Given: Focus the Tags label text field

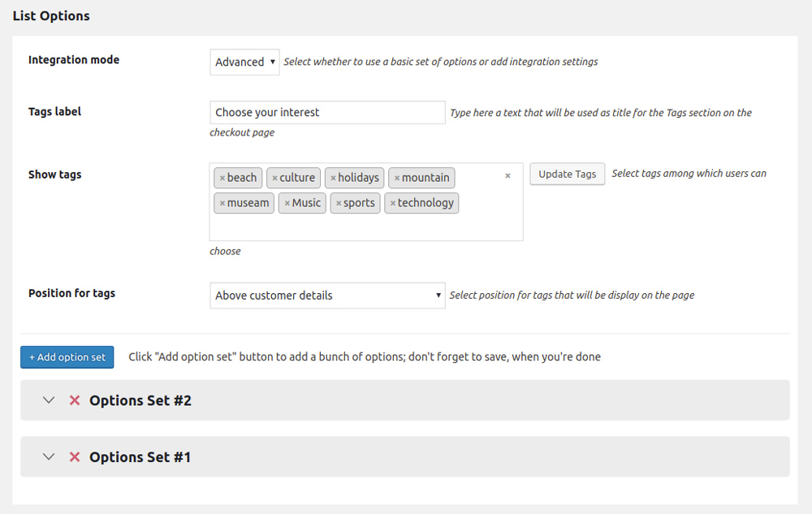Looking at the screenshot, I should point(327,113).
